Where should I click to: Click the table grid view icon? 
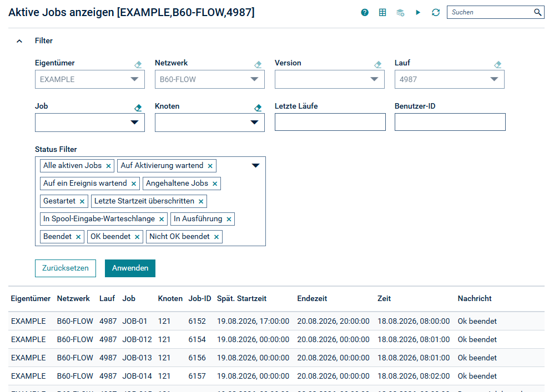pyautogui.click(x=382, y=13)
